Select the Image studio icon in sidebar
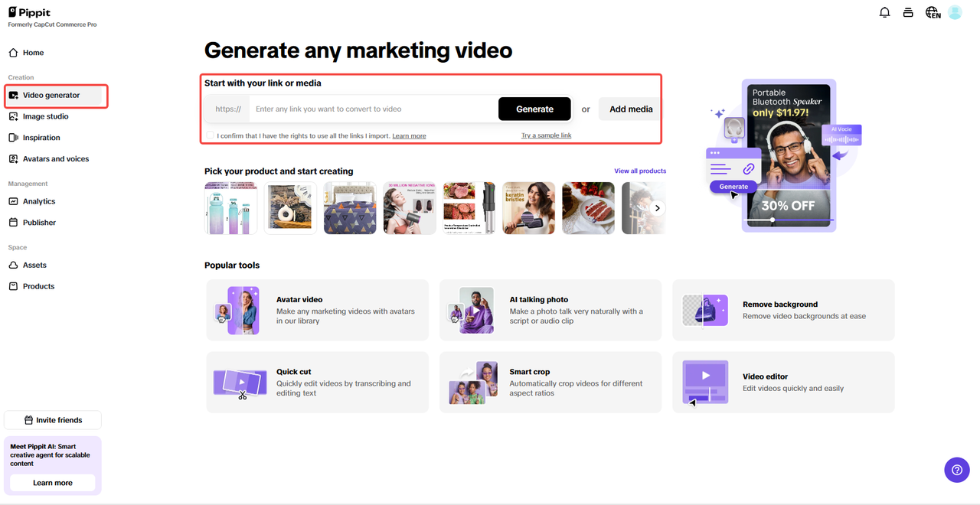This screenshot has height=505, width=980. pyautogui.click(x=15, y=116)
